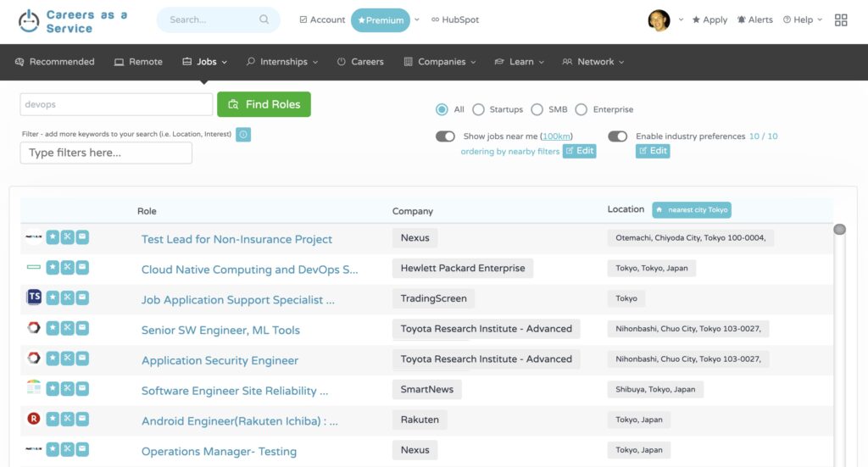
Task: Expand the Companies dropdown in navbar
Action: click(x=440, y=62)
